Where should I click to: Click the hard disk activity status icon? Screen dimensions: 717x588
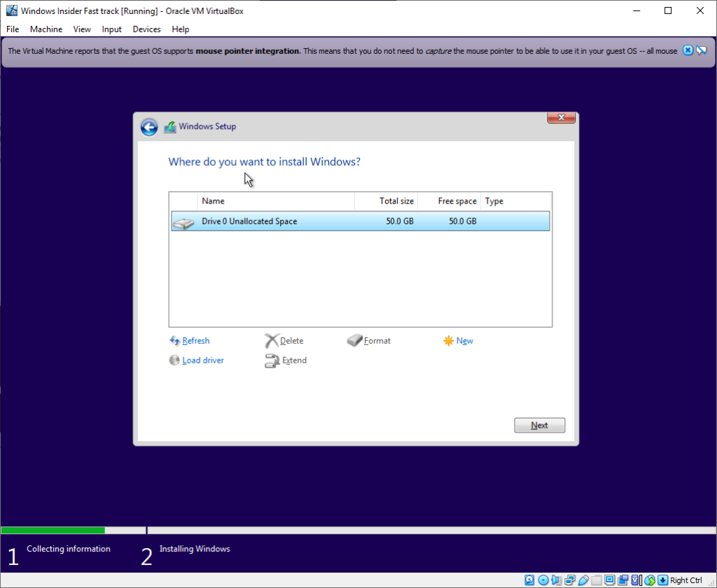point(529,580)
